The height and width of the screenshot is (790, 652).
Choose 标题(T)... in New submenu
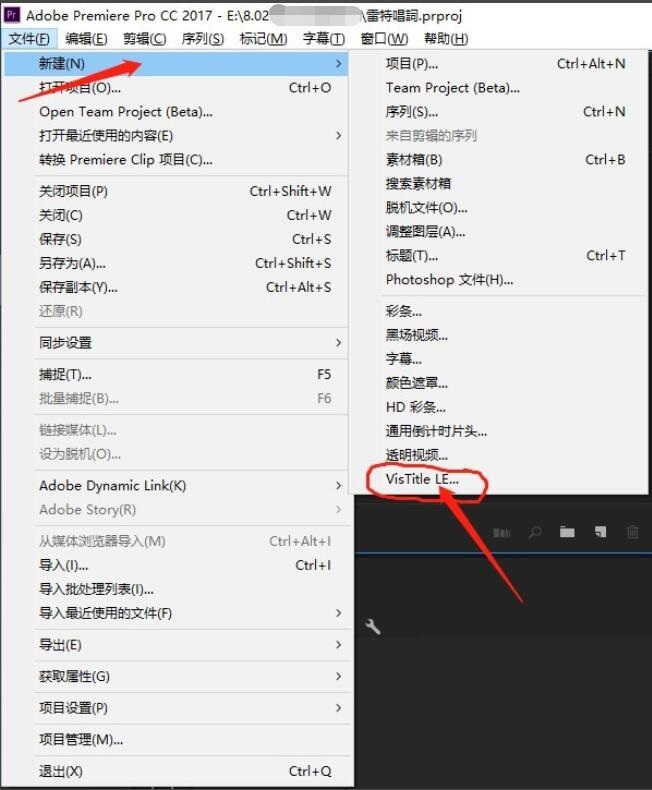(499, 255)
